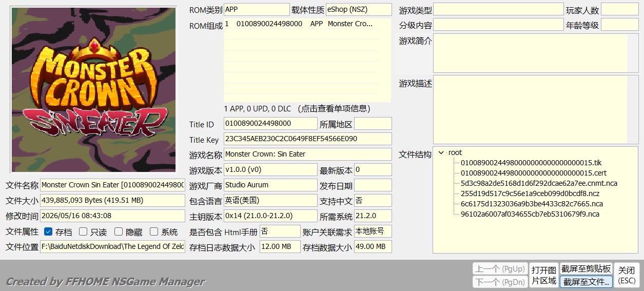644x291 pixels.
Task: Click the 截屏至文件... button
Action: coord(586,282)
